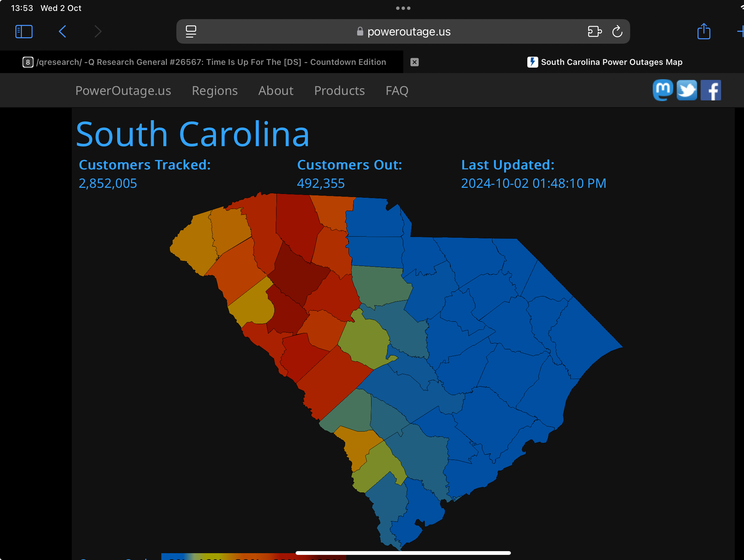Open the About page
Image resolution: width=744 pixels, height=560 pixels.
[x=276, y=91]
